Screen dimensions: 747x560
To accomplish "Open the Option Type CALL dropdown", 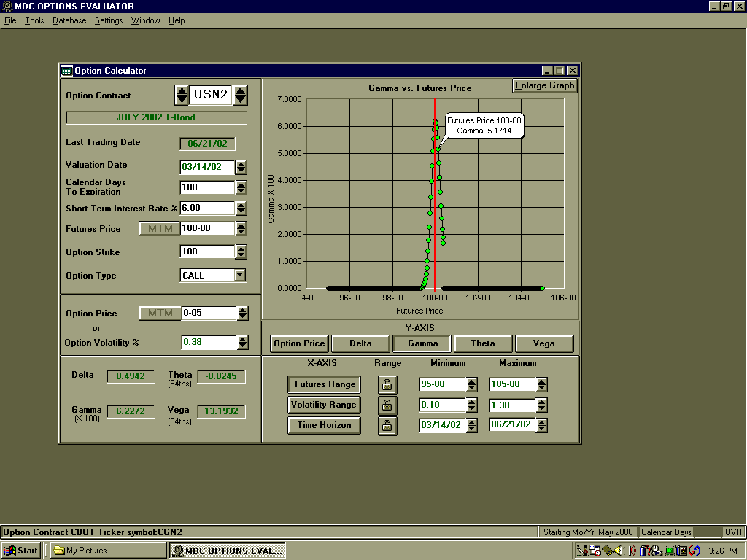I will pos(239,275).
